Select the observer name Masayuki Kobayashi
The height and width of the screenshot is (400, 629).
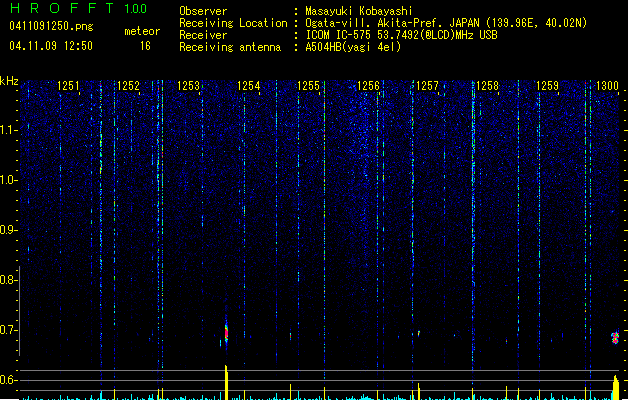coord(359,11)
